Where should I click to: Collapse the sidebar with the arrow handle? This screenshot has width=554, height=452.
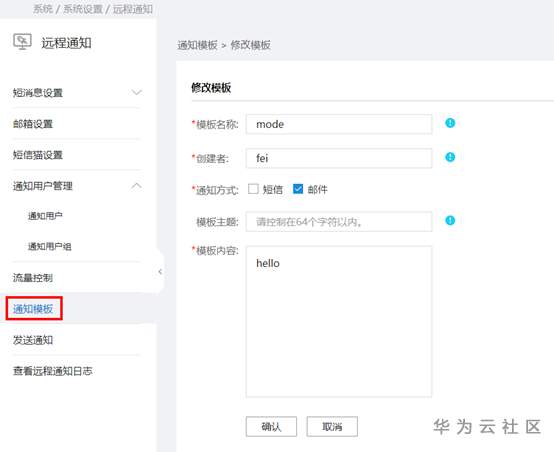click(160, 271)
